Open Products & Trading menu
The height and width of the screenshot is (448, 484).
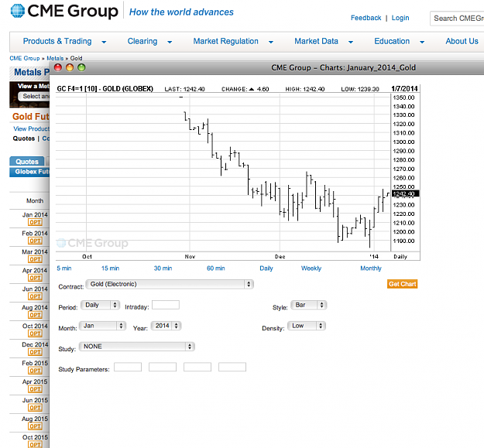pyautogui.click(x=57, y=41)
